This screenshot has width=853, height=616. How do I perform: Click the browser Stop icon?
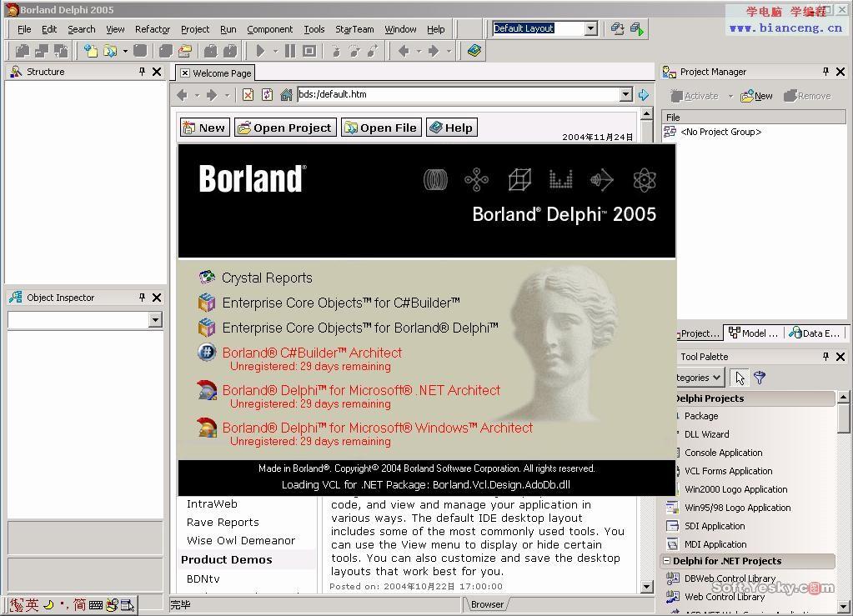(x=248, y=94)
